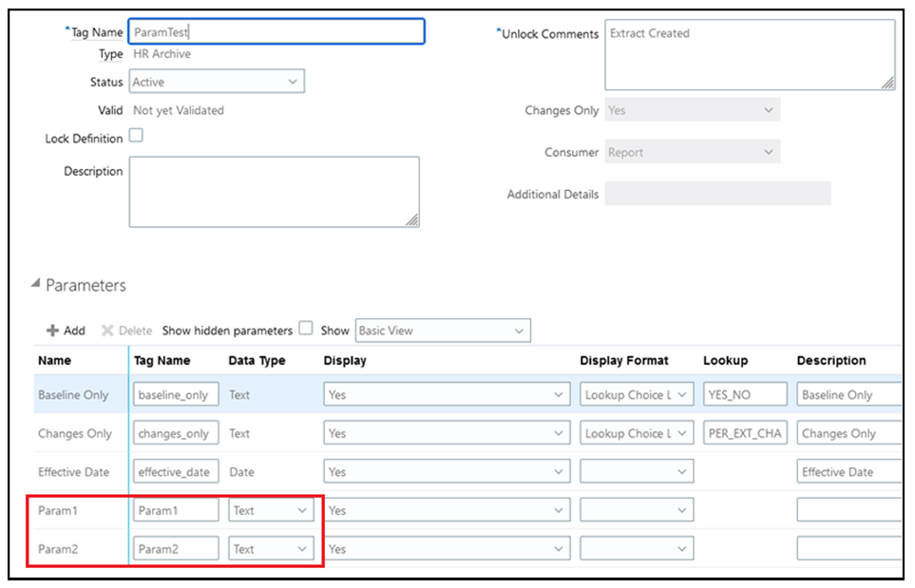
Task: Open Changes Only Display Format dropdown
Action: (x=637, y=433)
